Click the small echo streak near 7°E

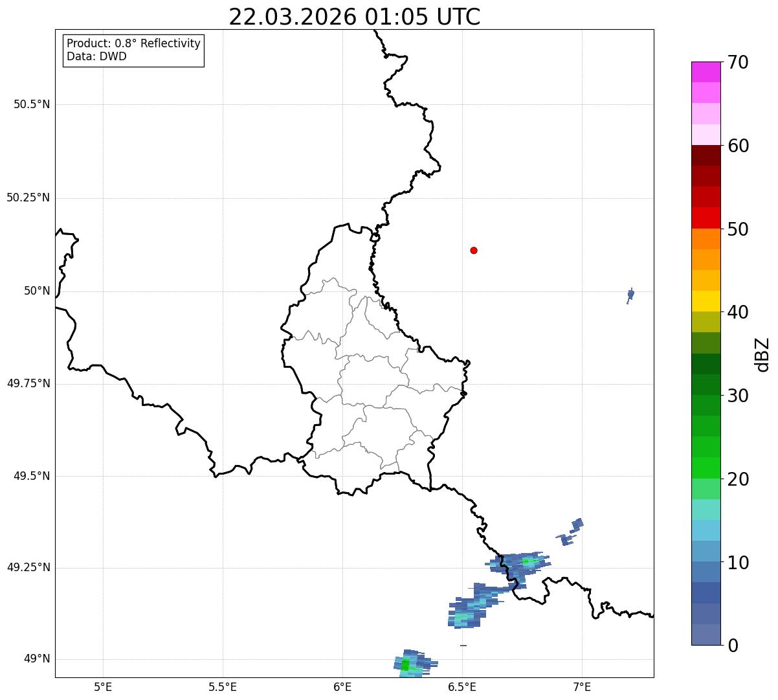(571, 532)
